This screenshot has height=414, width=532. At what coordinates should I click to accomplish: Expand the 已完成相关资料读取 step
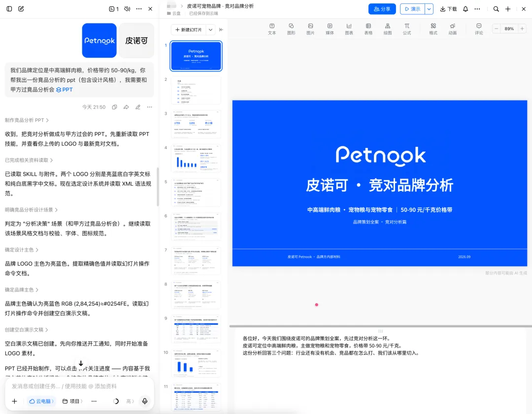coord(29,160)
